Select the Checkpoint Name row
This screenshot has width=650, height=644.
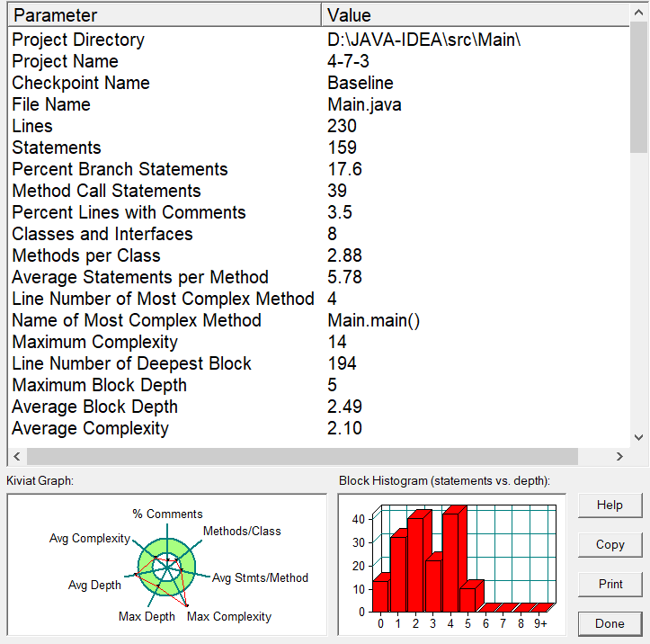coord(319,83)
